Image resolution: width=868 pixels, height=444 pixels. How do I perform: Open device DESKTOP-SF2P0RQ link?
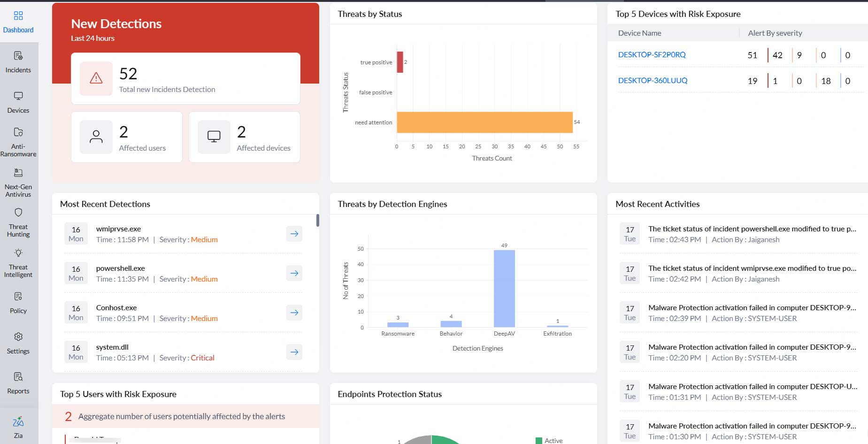click(x=652, y=55)
